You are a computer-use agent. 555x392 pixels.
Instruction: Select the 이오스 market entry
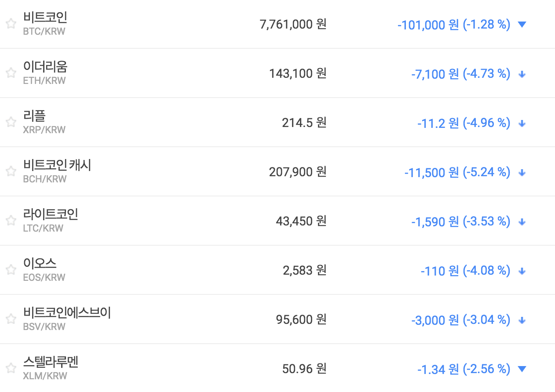tap(40, 264)
